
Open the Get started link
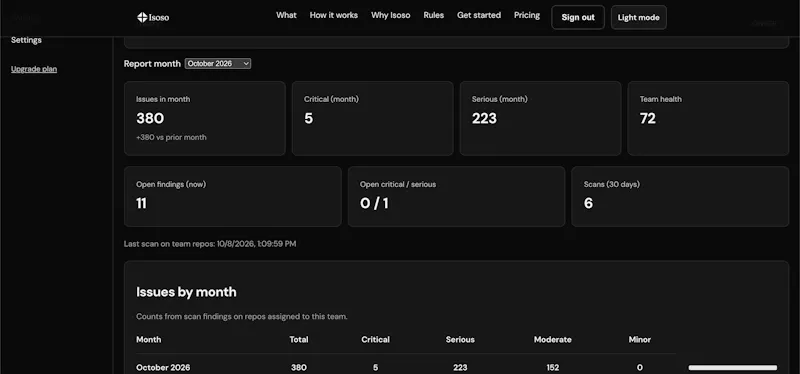click(479, 15)
